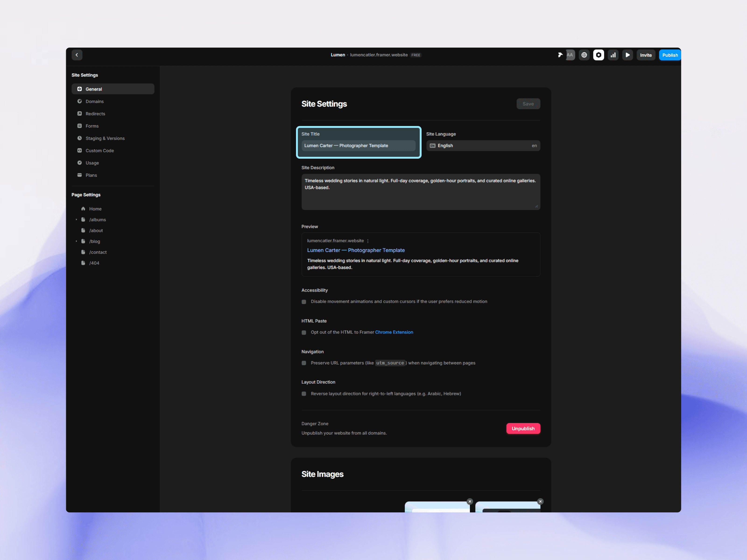Click preview result options dots
The height and width of the screenshot is (560, 747).
point(368,241)
